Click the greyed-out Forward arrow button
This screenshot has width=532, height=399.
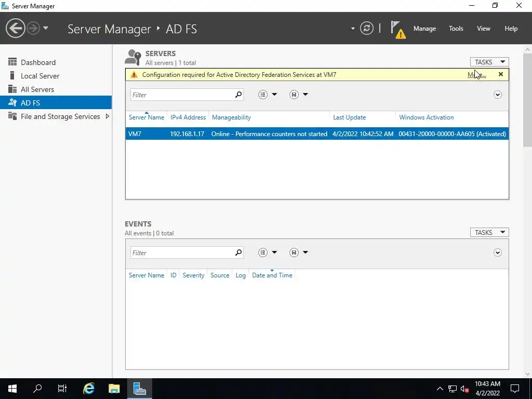[x=33, y=28]
